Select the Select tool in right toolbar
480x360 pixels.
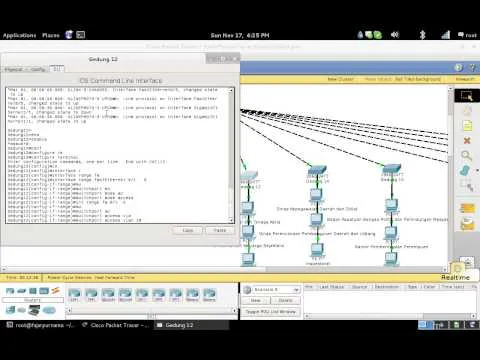467,96
